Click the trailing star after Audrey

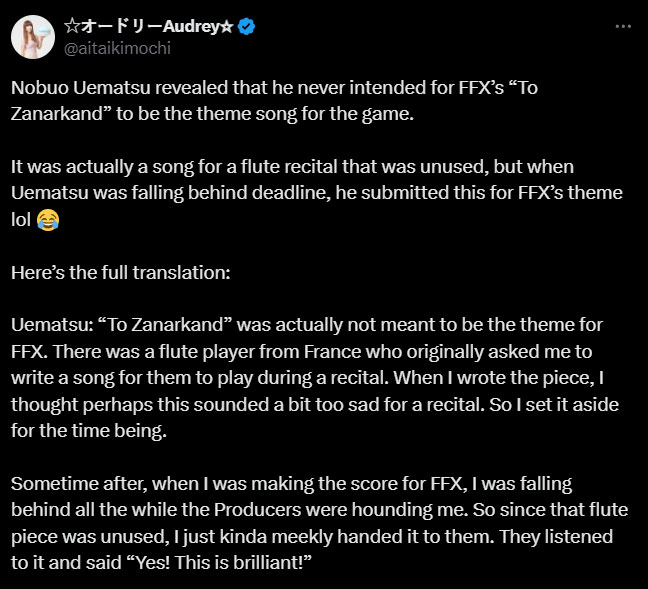(x=228, y=27)
